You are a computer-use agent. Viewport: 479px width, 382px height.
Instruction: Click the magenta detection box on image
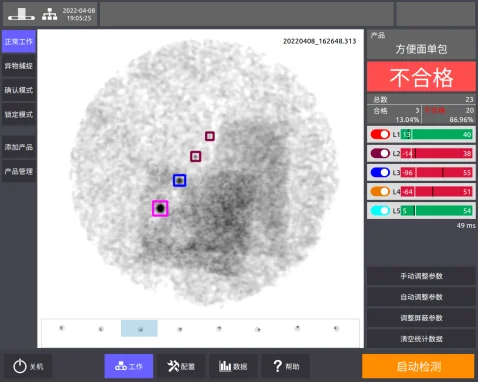[160, 208]
